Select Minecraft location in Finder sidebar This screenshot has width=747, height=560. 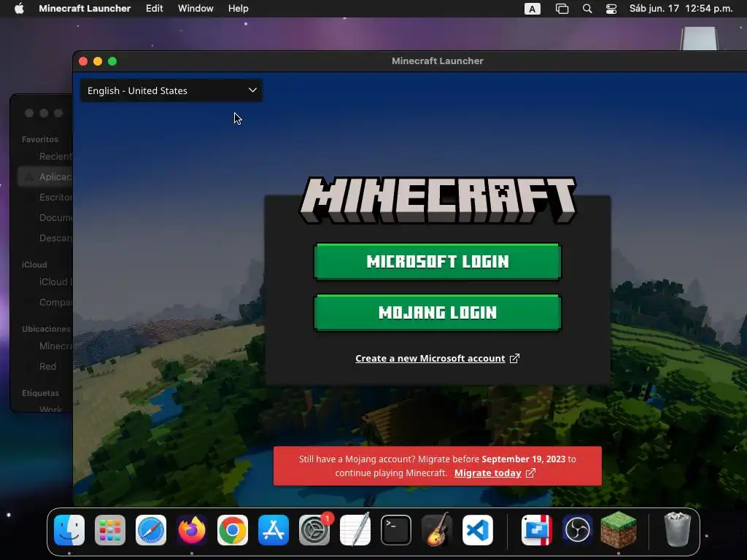[55, 346]
